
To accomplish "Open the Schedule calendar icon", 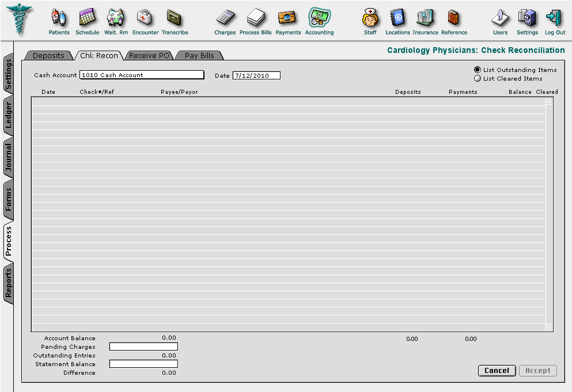I will pyautogui.click(x=87, y=18).
